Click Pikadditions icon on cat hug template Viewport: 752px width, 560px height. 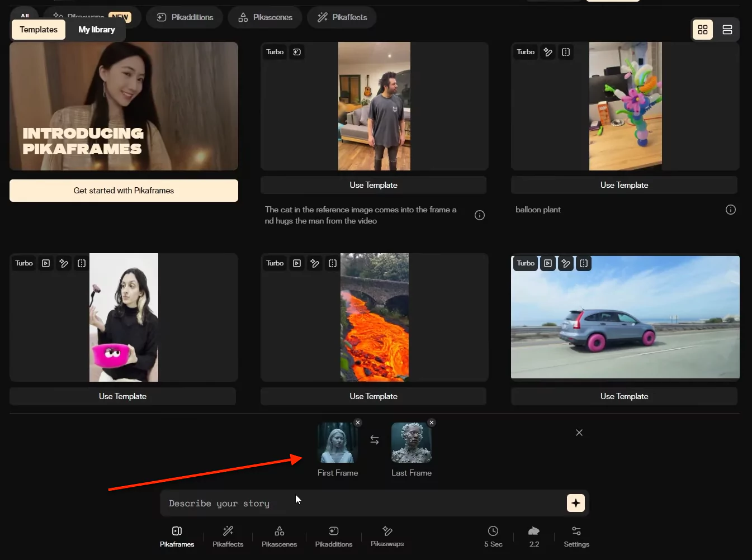297,52
